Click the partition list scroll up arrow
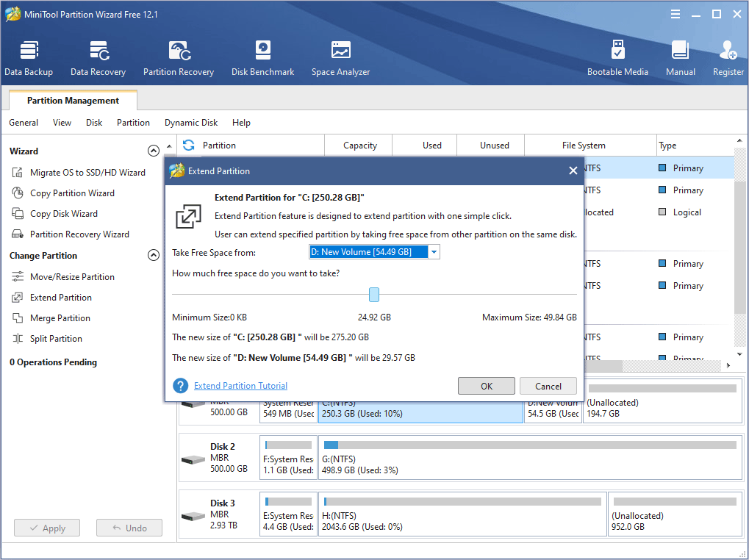749x560 pixels. [x=739, y=141]
